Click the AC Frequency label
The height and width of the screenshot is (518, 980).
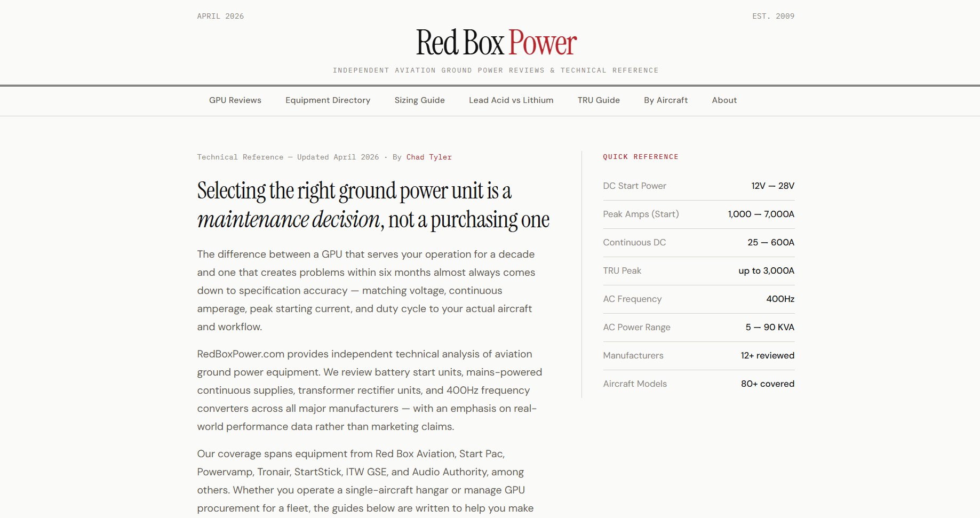(632, 299)
